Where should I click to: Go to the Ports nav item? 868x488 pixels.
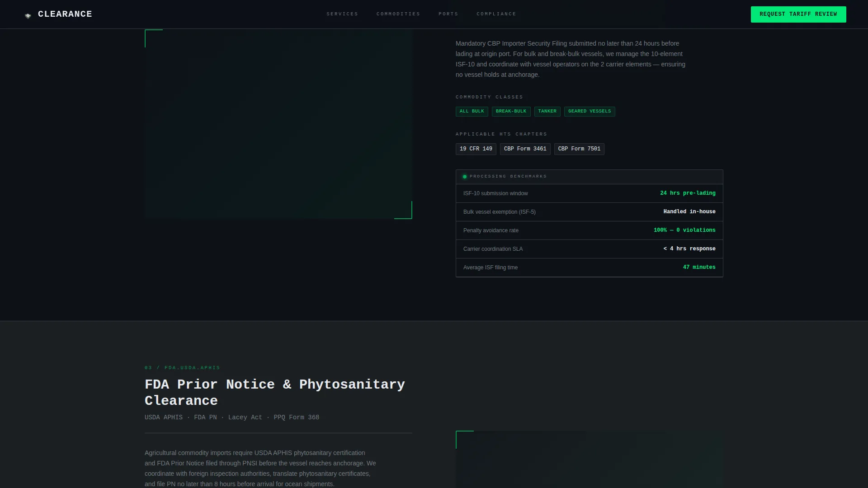448,14
